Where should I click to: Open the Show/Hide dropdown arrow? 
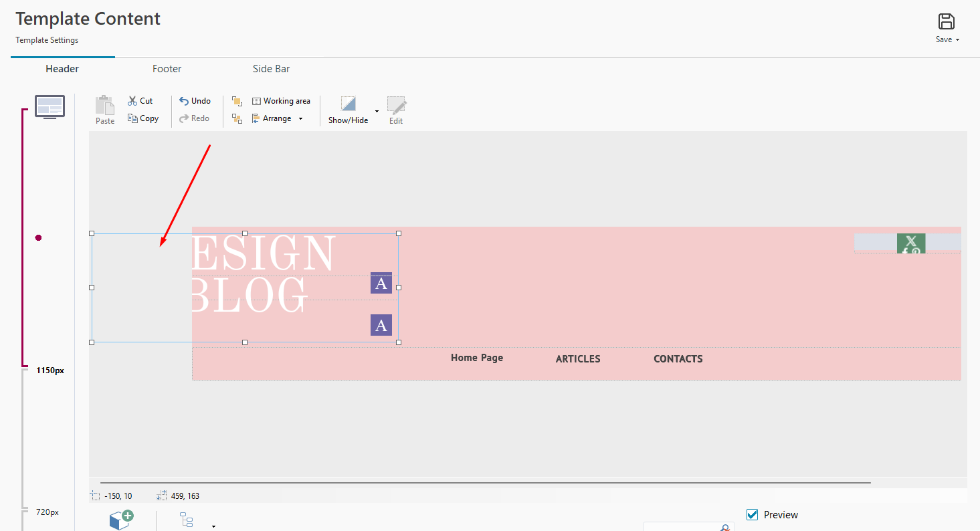point(377,111)
